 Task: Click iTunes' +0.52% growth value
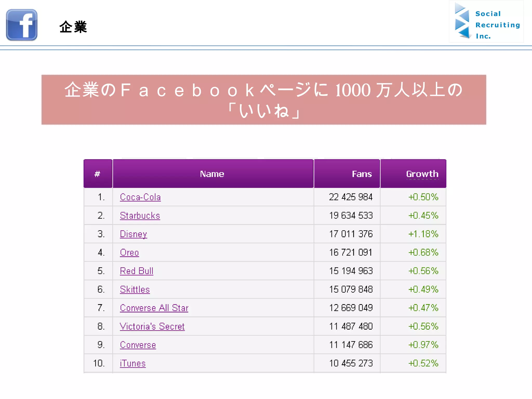click(x=423, y=363)
